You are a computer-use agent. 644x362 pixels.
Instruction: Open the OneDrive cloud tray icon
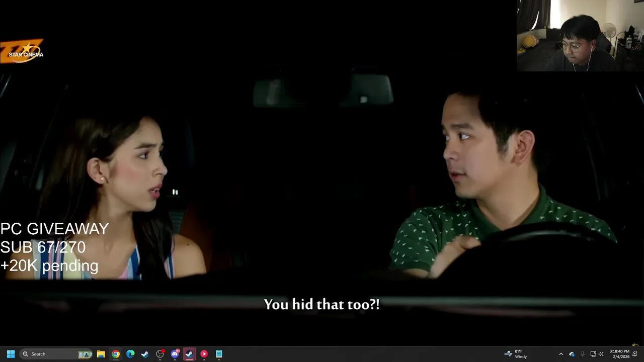click(572, 354)
